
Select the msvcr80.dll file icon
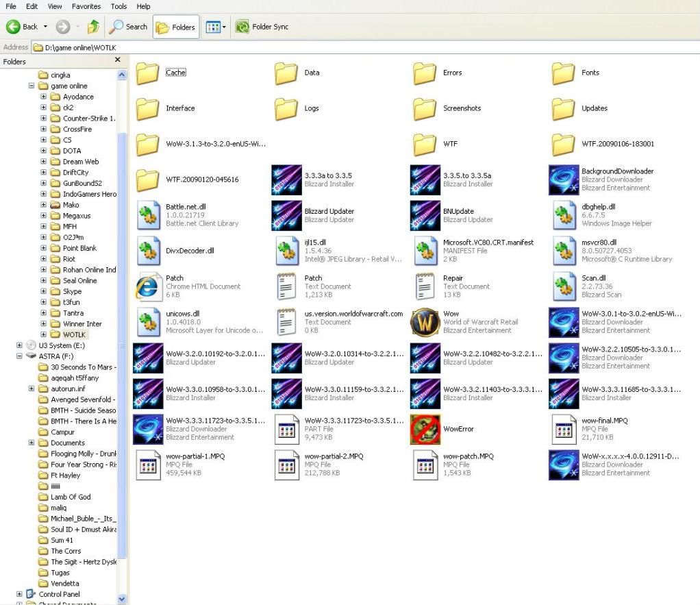tap(564, 251)
